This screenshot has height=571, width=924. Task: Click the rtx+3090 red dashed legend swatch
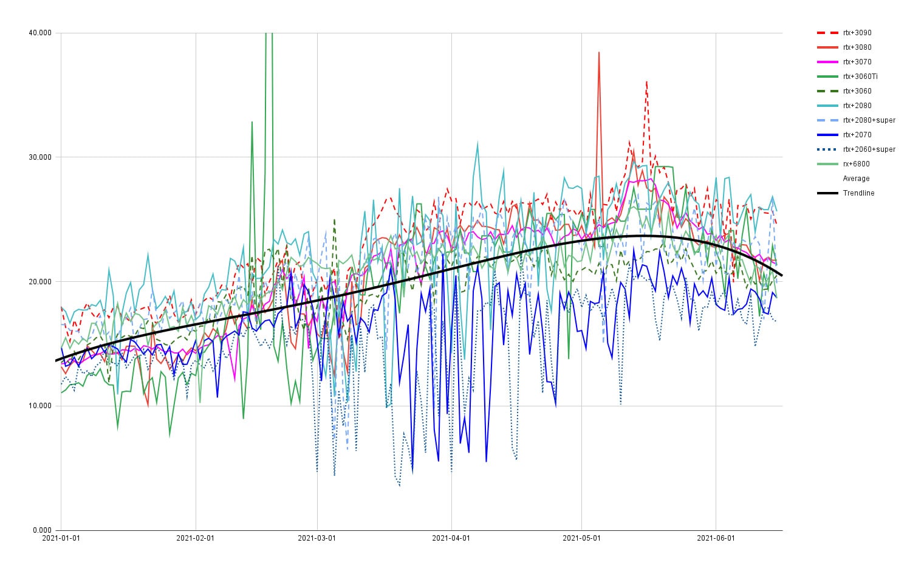pos(827,33)
